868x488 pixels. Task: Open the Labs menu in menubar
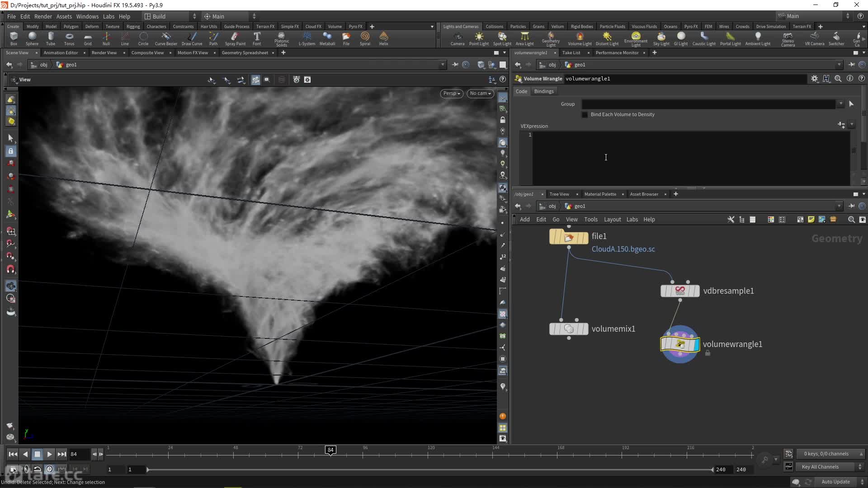pyautogui.click(x=108, y=16)
